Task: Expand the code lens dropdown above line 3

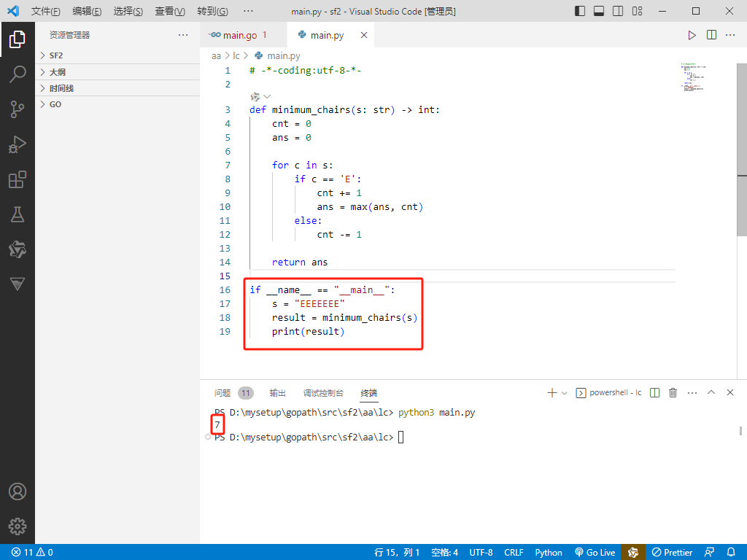Action: tap(267, 97)
